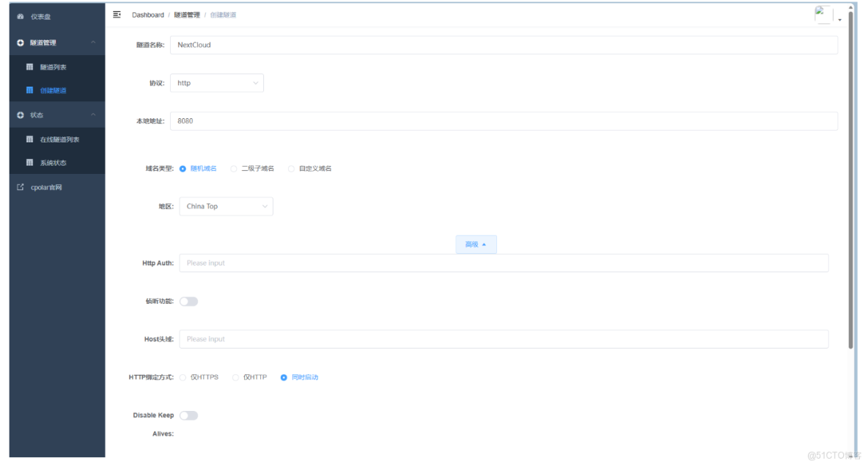This screenshot has width=868, height=466.
Task: Click the Dashboard breadcrumb link
Action: pyautogui.click(x=147, y=14)
